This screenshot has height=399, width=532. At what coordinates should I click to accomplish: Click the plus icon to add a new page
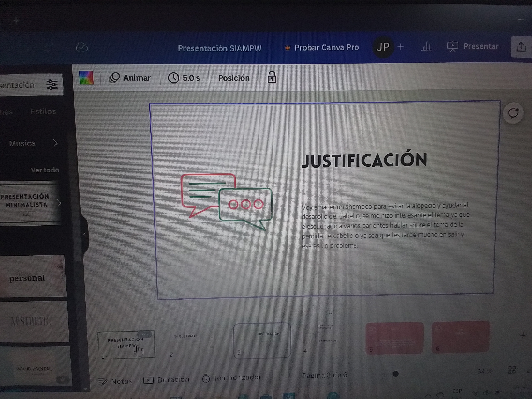tap(523, 335)
